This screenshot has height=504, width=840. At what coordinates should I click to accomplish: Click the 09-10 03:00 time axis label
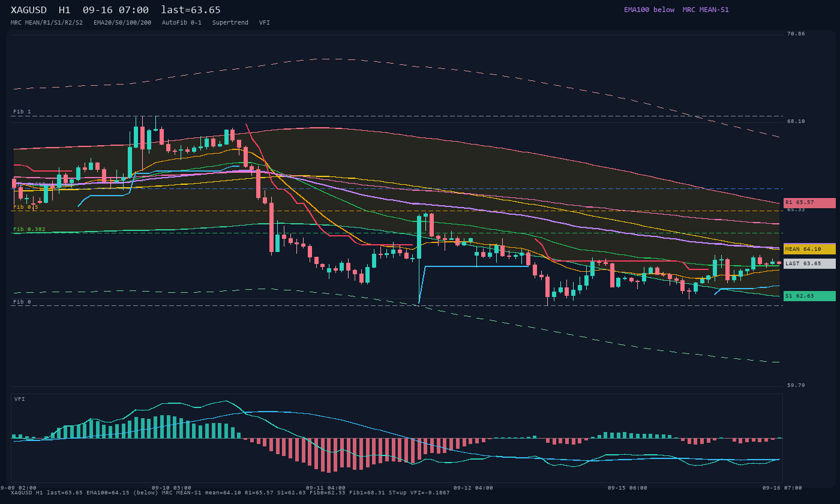tap(172, 488)
